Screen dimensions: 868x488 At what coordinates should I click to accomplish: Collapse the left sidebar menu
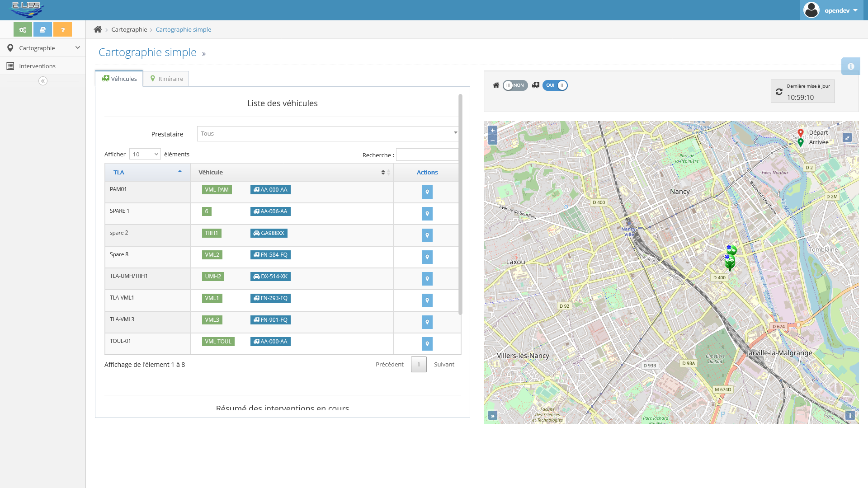tap(43, 81)
